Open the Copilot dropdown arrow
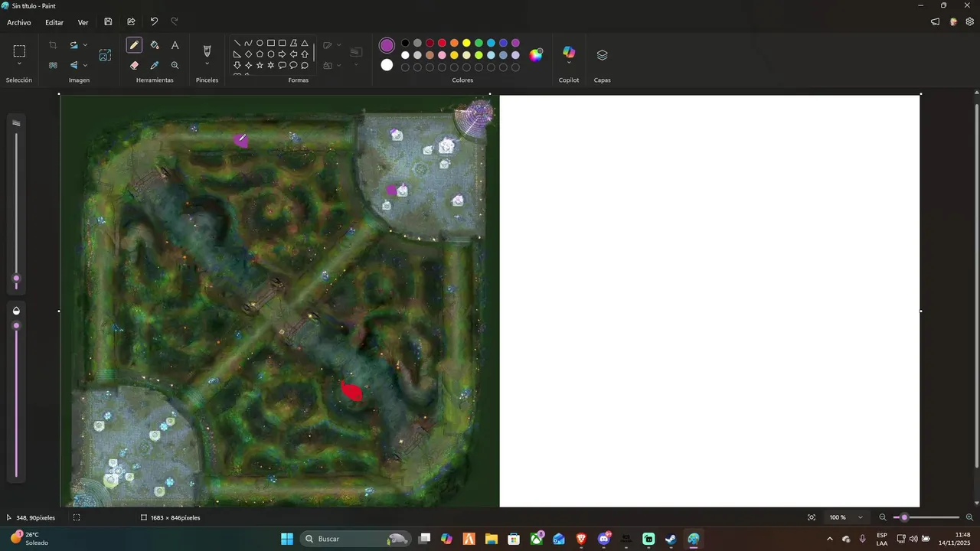 (x=569, y=64)
